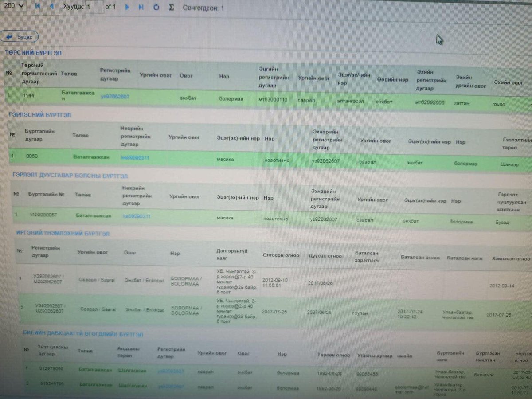
Task: Refresh the grid with the reload icon
Action: 156,8
